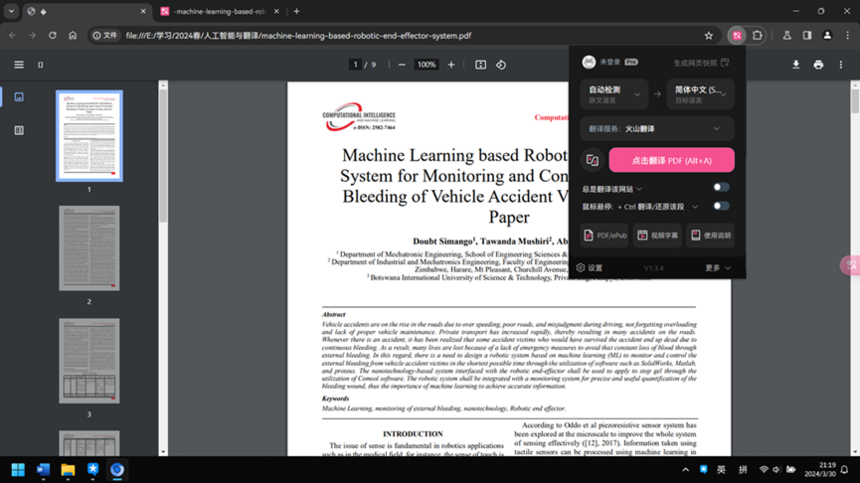The image size is (860, 483).
Task: Click the PDF viewer vertical scrollbar
Action: pos(855,101)
